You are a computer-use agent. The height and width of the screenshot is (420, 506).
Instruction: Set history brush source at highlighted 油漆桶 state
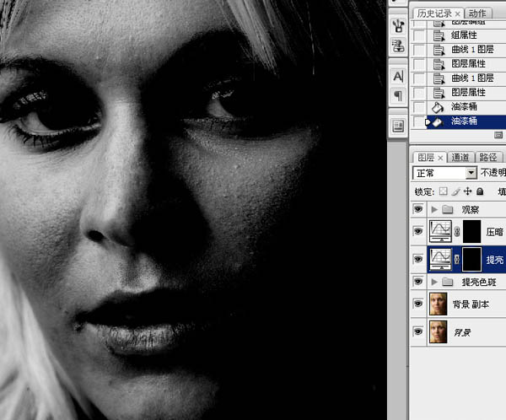click(419, 121)
